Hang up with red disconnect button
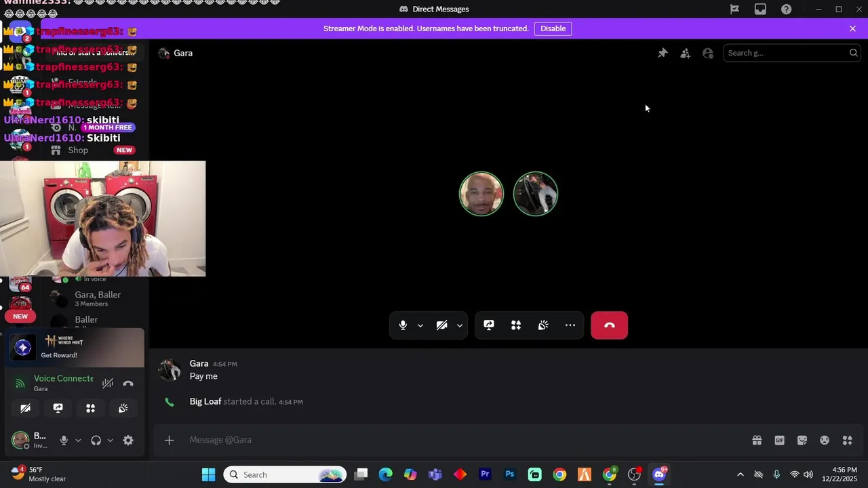868x488 pixels. [x=609, y=325]
